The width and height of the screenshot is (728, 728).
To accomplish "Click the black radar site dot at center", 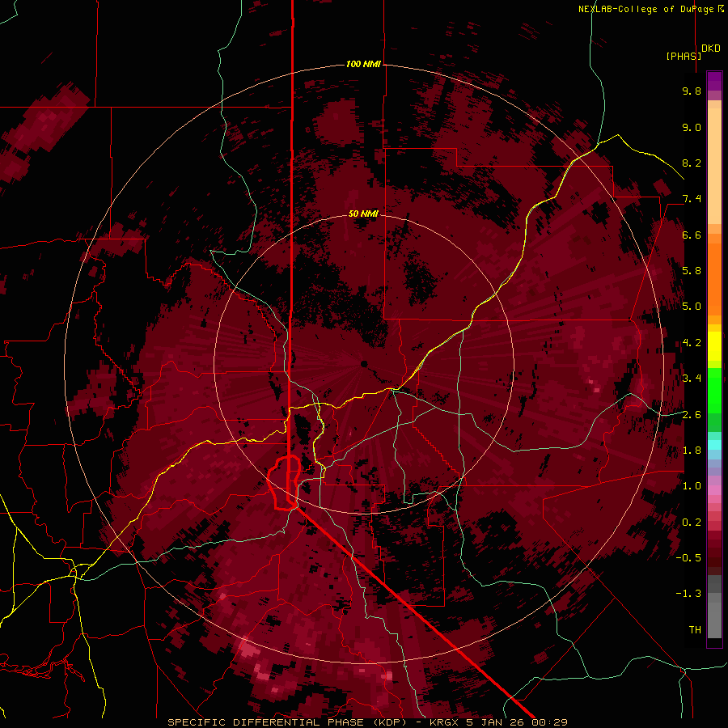I will click(x=364, y=363).
